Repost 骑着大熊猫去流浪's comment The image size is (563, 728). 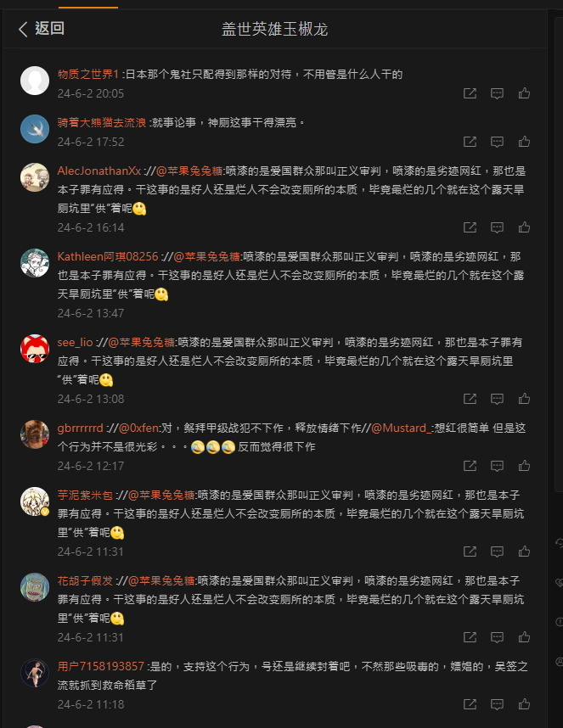tap(470, 142)
